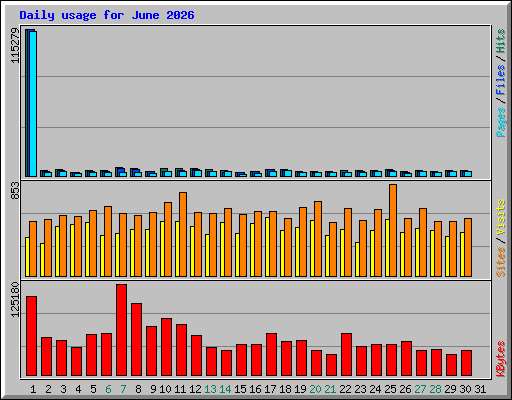The image size is (512, 400).
Task: Click the red KBytes bar for day 17
Action: click(x=271, y=355)
